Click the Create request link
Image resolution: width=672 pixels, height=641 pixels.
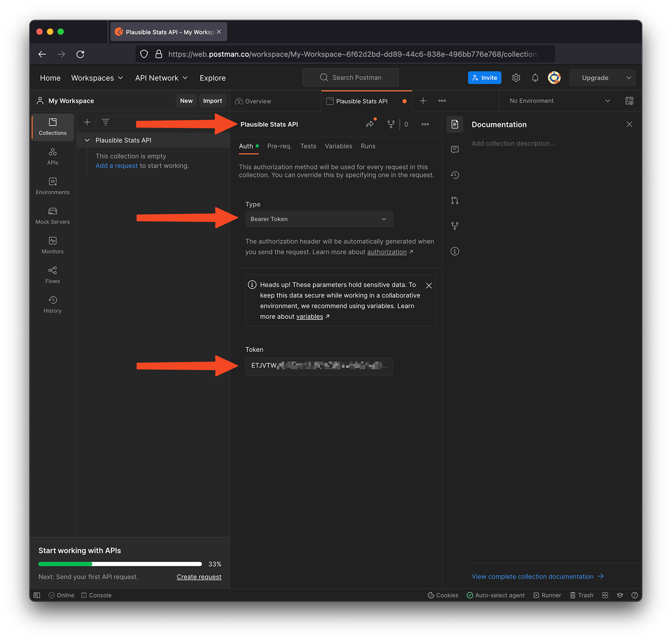[199, 577]
